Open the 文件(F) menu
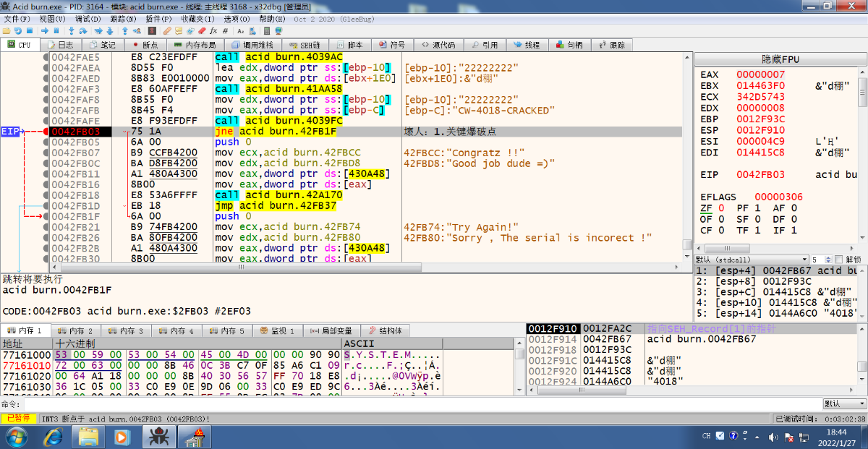 pyautogui.click(x=17, y=18)
